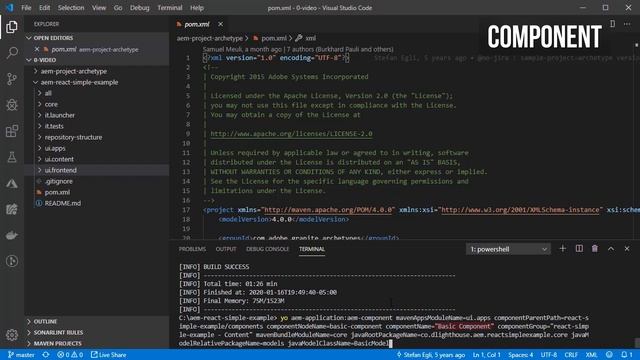
Task: Open README.md file
Action: 62,203
